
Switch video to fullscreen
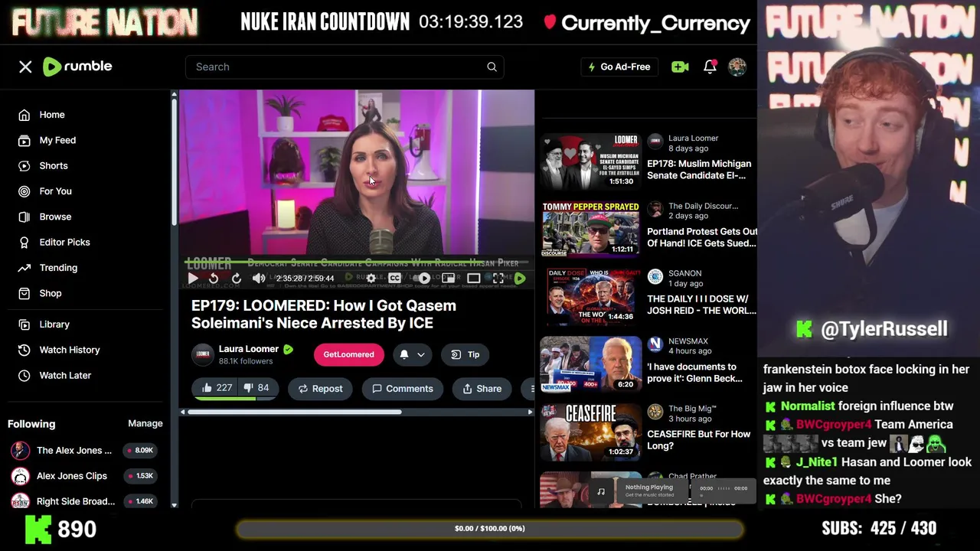click(x=498, y=279)
